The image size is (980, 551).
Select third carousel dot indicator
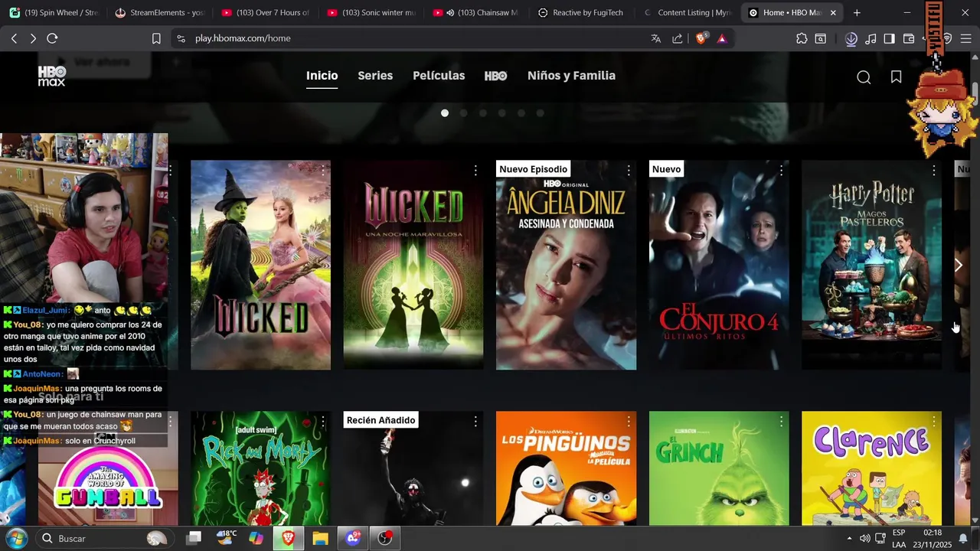[x=482, y=112]
